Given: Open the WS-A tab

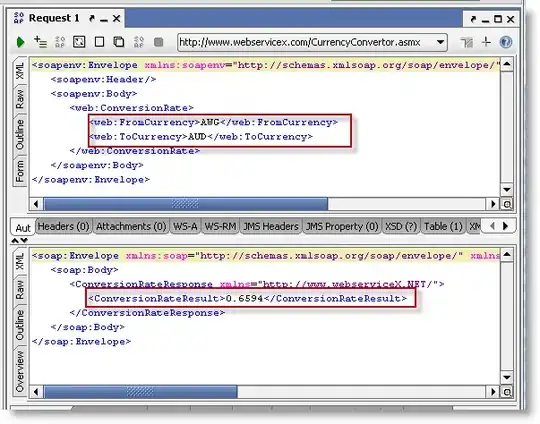Looking at the screenshot, I should coord(185,226).
